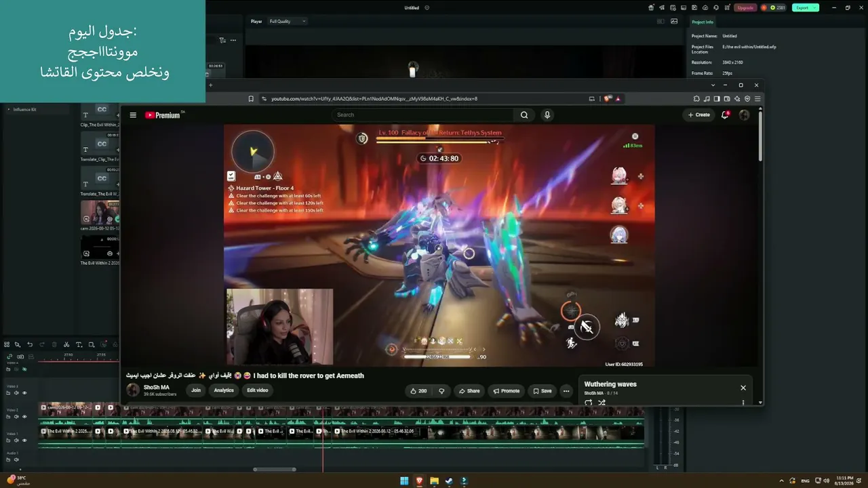Click the YouTube Create button

click(699, 115)
